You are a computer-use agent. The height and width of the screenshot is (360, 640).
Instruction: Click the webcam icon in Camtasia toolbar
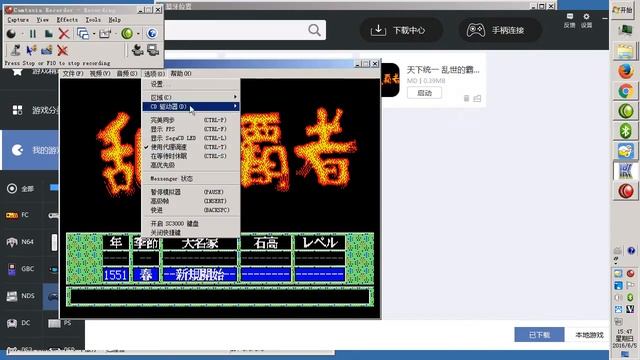coord(138,50)
